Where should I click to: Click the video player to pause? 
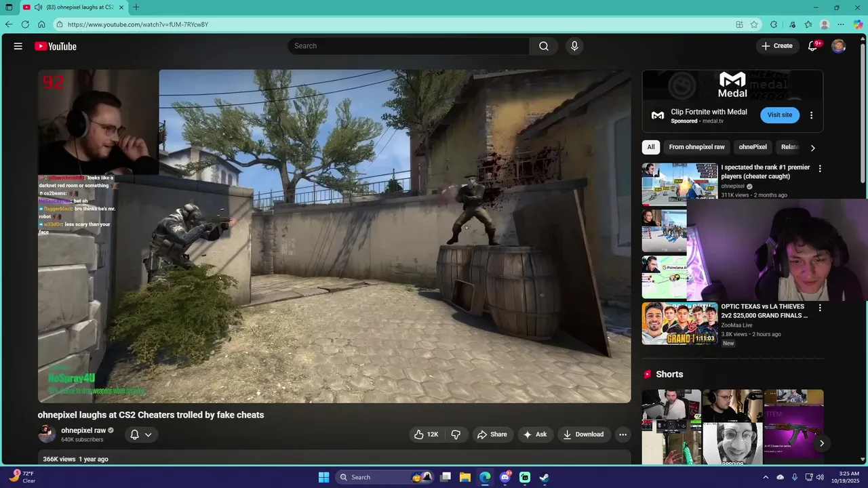pos(334,236)
